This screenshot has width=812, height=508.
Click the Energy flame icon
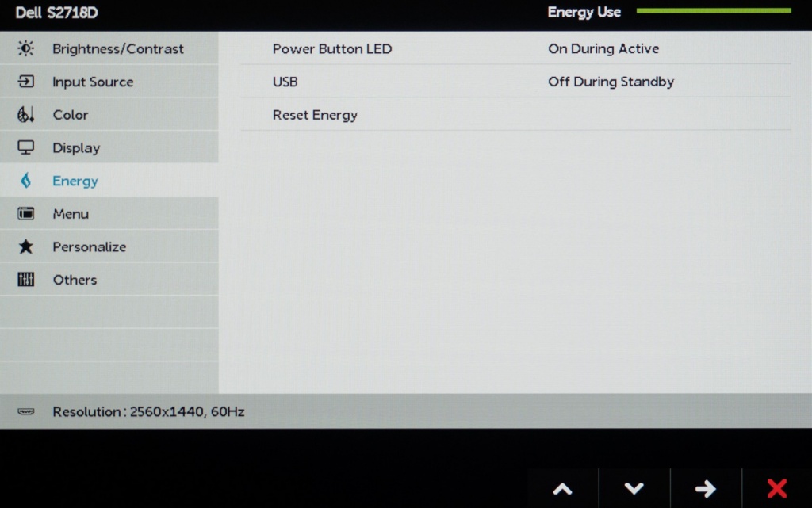pyautogui.click(x=26, y=181)
